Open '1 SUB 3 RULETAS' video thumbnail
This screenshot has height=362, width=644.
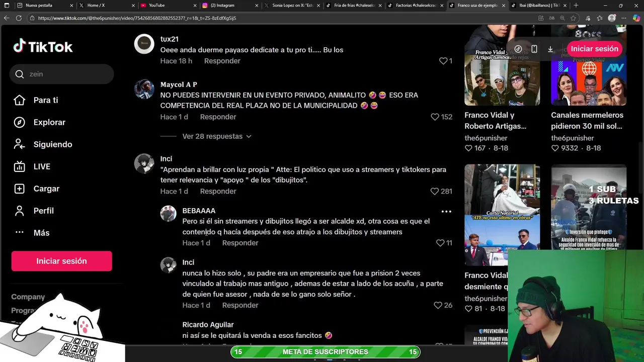pos(589,206)
